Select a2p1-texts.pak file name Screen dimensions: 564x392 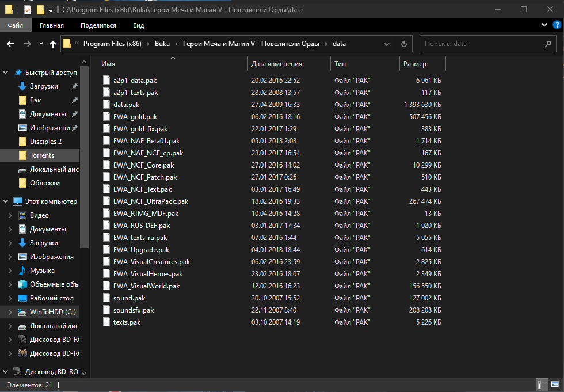pyautogui.click(x=136, y=93)
